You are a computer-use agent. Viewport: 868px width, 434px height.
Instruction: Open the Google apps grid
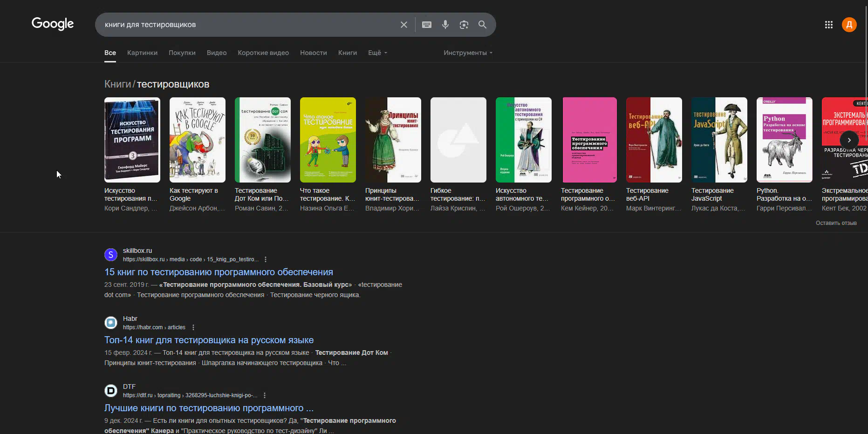[x=829, y=25]
